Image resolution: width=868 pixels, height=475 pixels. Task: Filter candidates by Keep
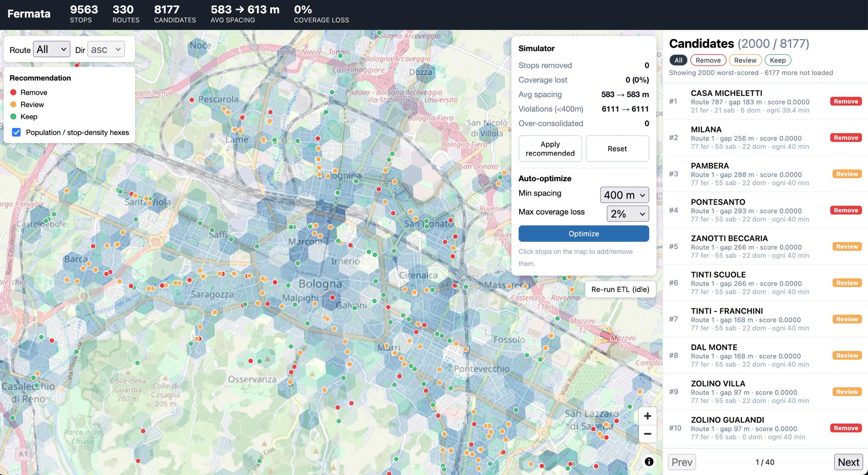pyautogui.click(x=778, y=60)
